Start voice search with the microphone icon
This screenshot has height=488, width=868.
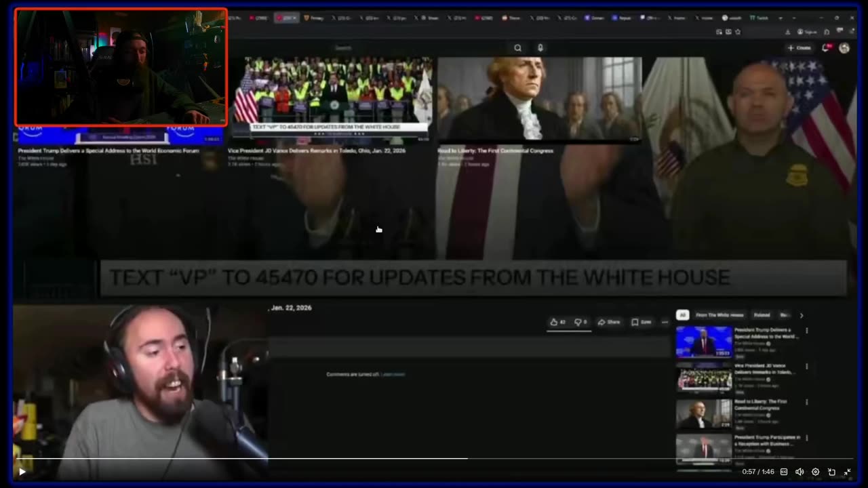point(540,48)
